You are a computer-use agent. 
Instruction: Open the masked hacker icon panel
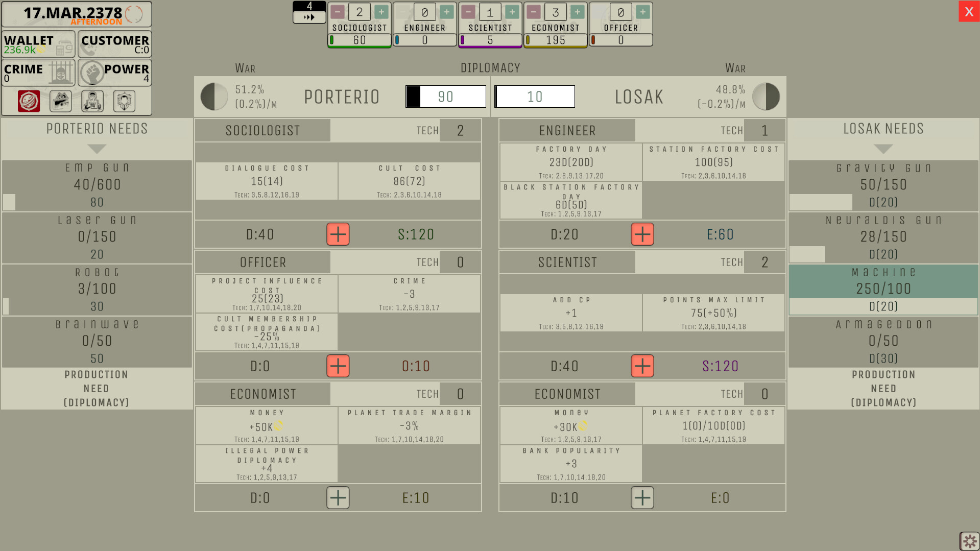pos(92,101)
